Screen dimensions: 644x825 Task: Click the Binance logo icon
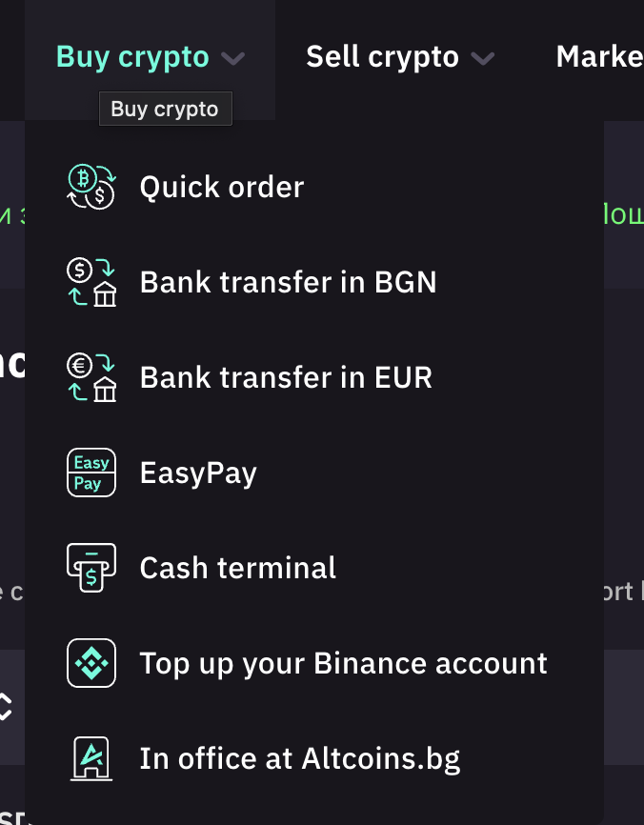coord(91,663)
